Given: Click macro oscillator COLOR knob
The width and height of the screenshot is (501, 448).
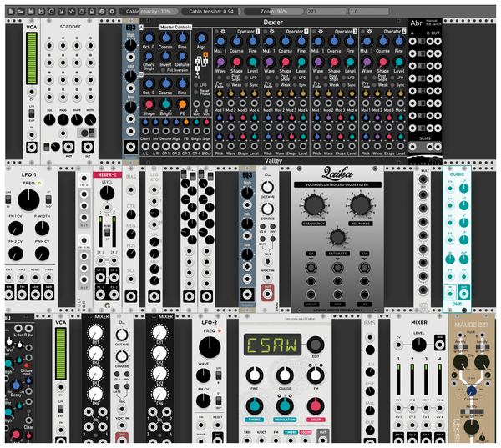Looking at the screenshot, I should 316,405.
